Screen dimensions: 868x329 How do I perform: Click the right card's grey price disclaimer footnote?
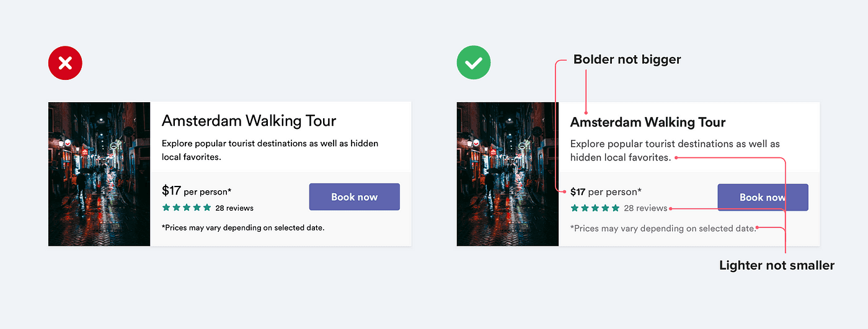[x=663, y=229]
